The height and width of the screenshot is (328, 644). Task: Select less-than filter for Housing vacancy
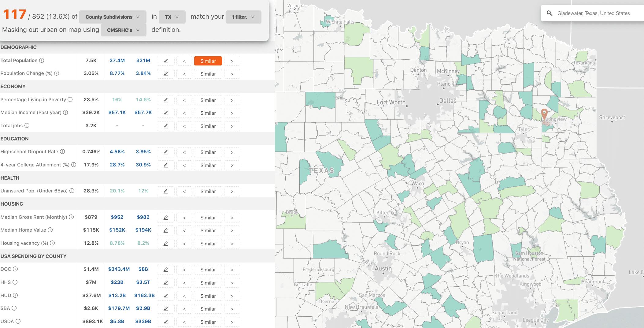coord(184,244)
